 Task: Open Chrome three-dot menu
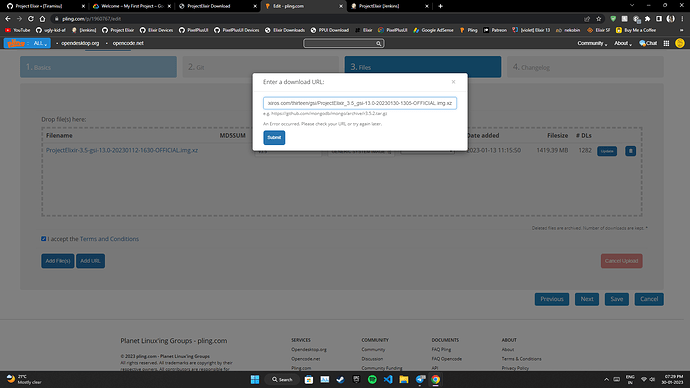(x=682, y=19)
